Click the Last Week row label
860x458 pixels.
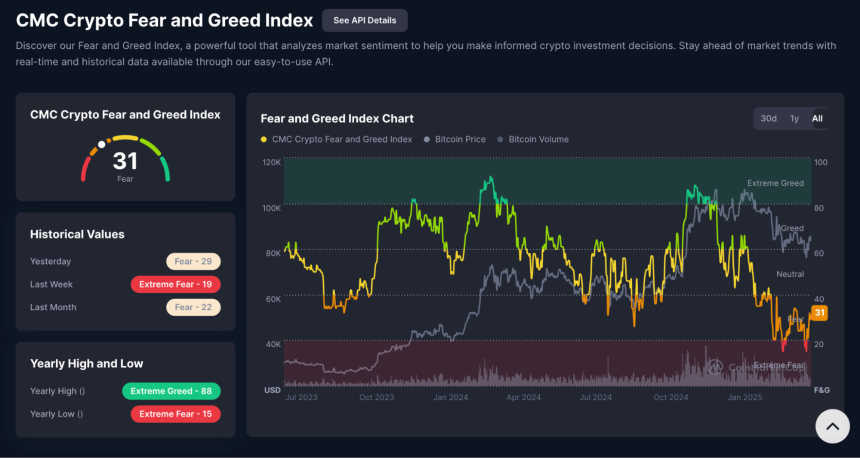pyautogui.click(x=52, y=285)
